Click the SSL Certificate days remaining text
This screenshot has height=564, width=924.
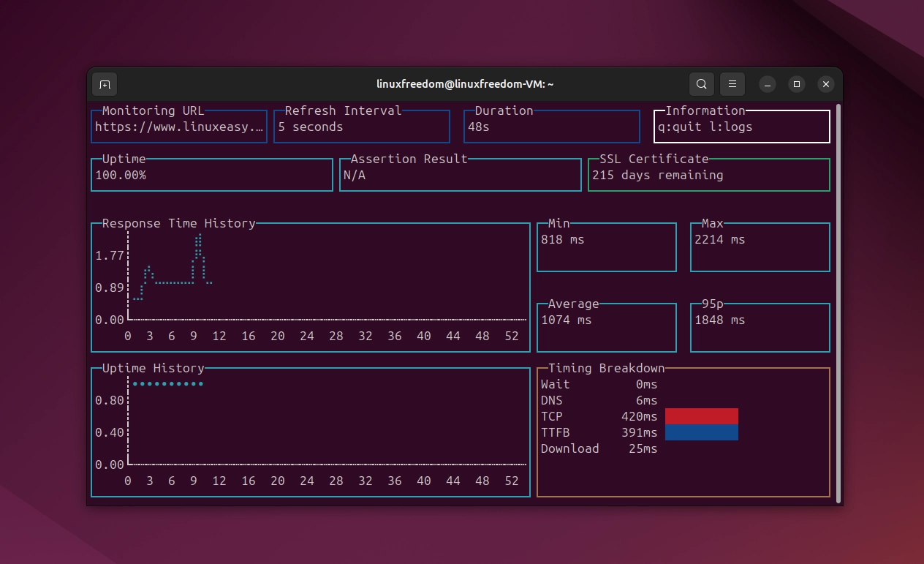657,176
